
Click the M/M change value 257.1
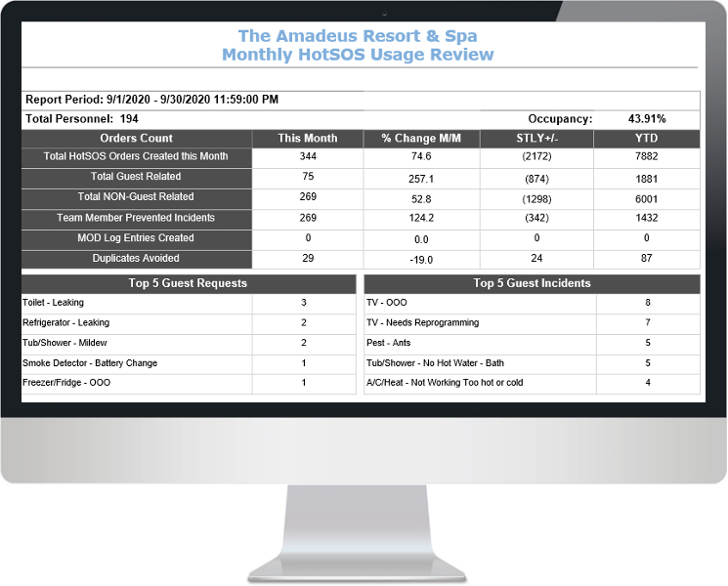point(421,179)
